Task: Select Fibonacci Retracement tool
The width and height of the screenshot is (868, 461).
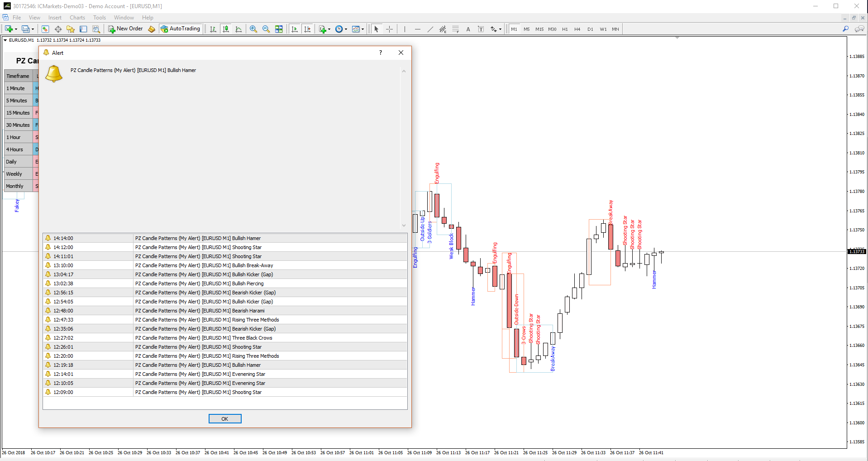Action: point(455,29)
